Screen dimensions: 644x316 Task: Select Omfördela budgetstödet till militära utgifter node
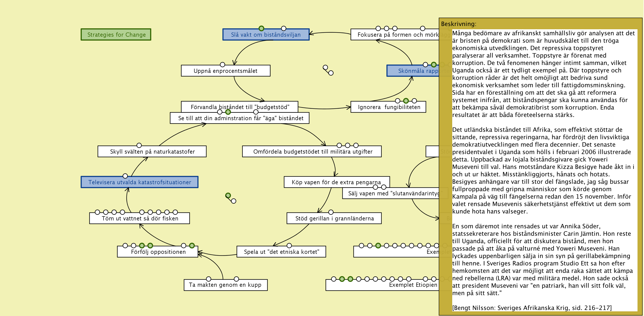pyautogui.click(x=312, y=152)
